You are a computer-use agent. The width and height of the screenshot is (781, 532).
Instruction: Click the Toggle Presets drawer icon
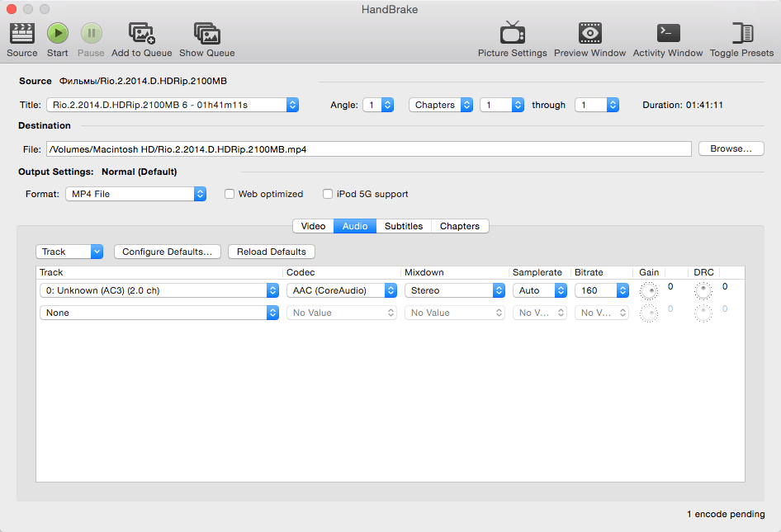point(742,33)
